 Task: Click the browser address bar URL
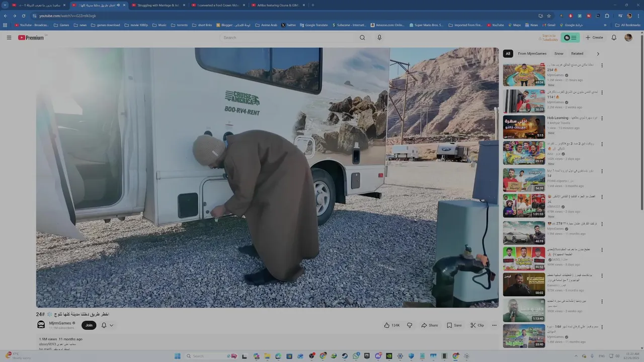(x=67, y=16)
